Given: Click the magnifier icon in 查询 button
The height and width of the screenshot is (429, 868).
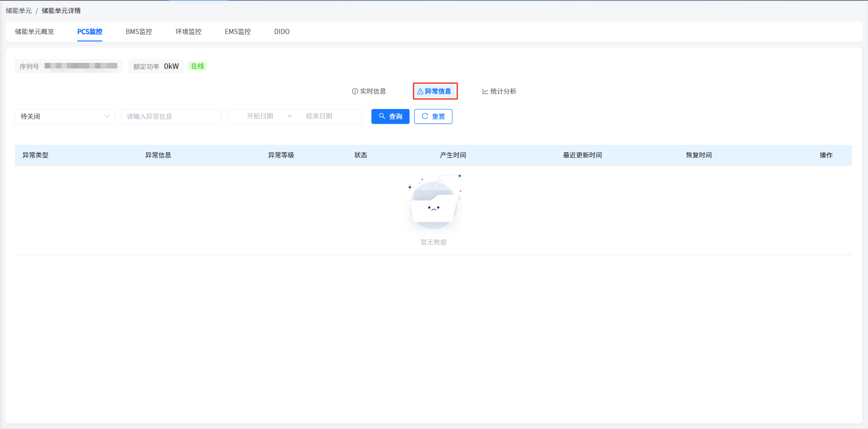Looking at the screenshot, I should click(382, 116).
